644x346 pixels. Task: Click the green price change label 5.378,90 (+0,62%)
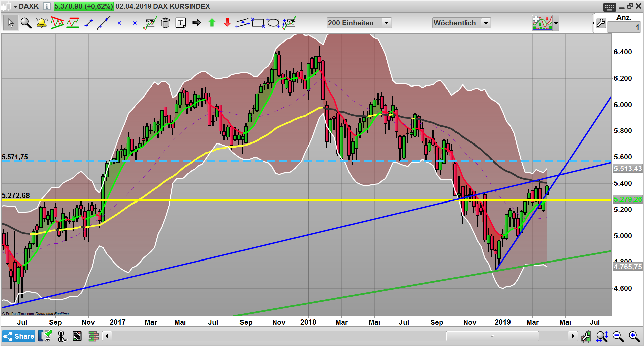click(84, 6)
